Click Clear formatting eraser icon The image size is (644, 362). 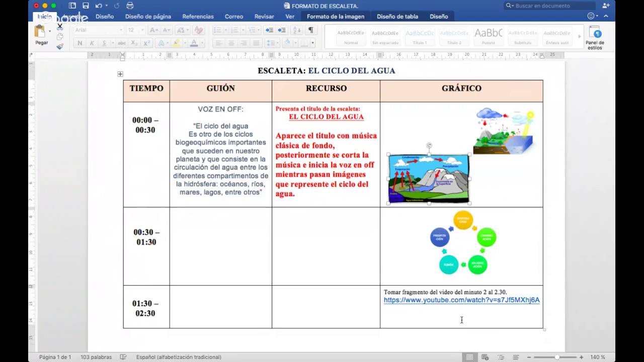coord(198,30)
